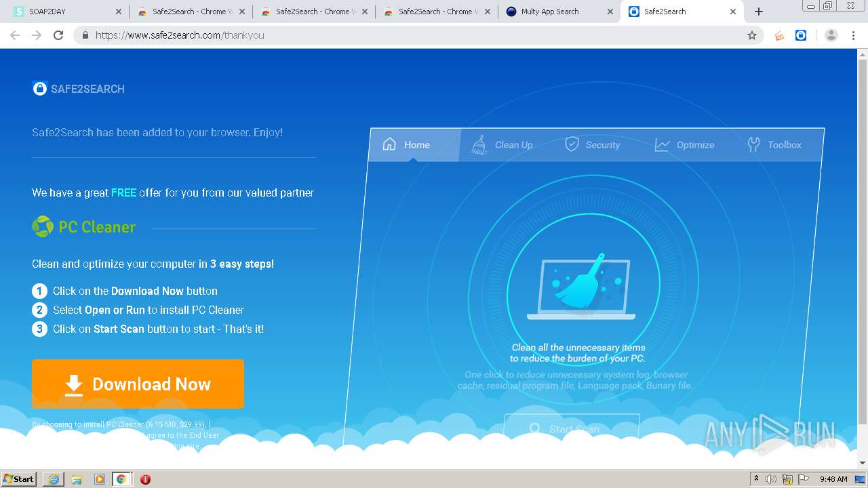
Task: Click the "Safe2Search has been added" message
Action: pyautogui.click(x=157, y=132)
